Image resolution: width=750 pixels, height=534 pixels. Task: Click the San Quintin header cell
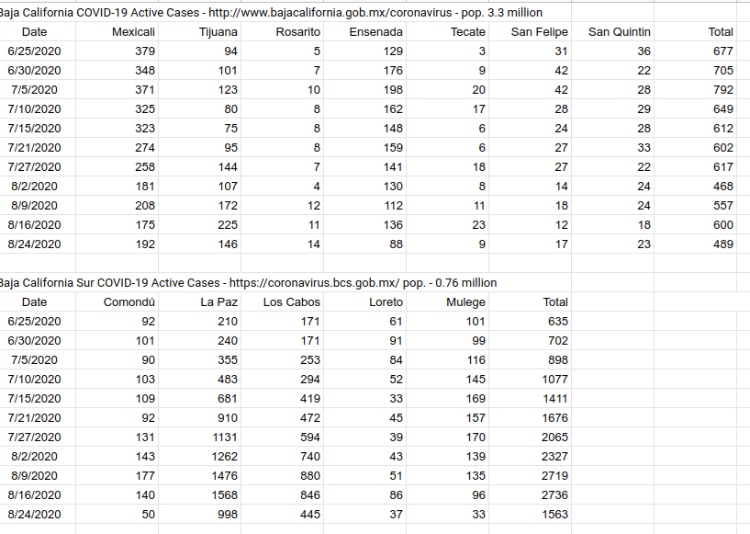(613, 32)
